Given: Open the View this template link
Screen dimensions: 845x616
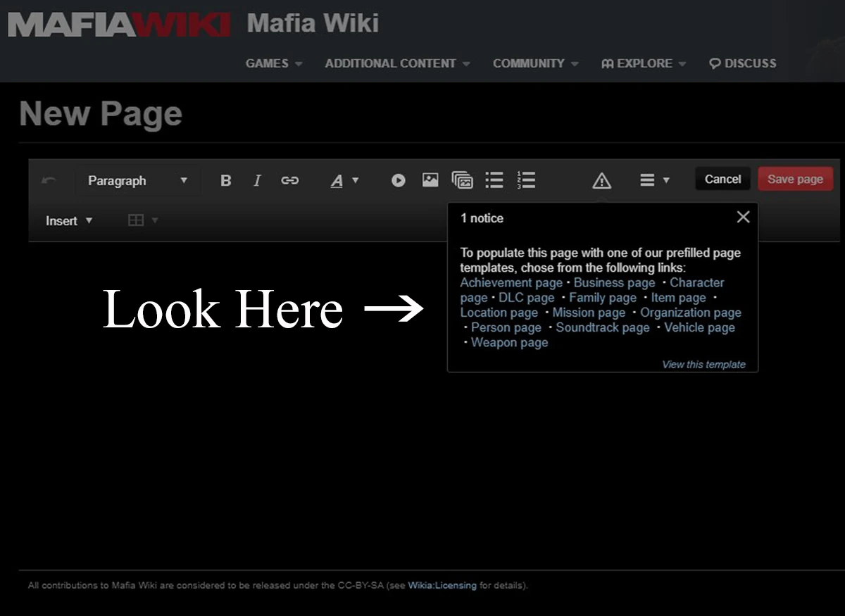Looking at the screenshot, I should click(x=703, y=365).
